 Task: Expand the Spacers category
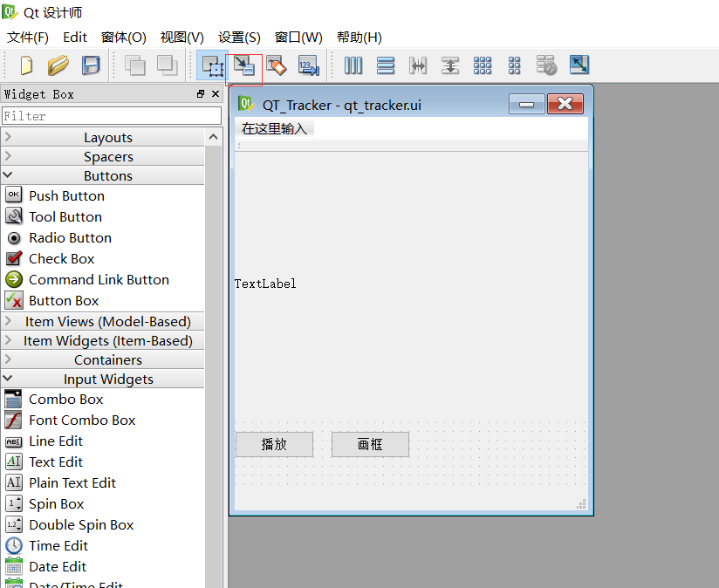[x=103, y=157]
